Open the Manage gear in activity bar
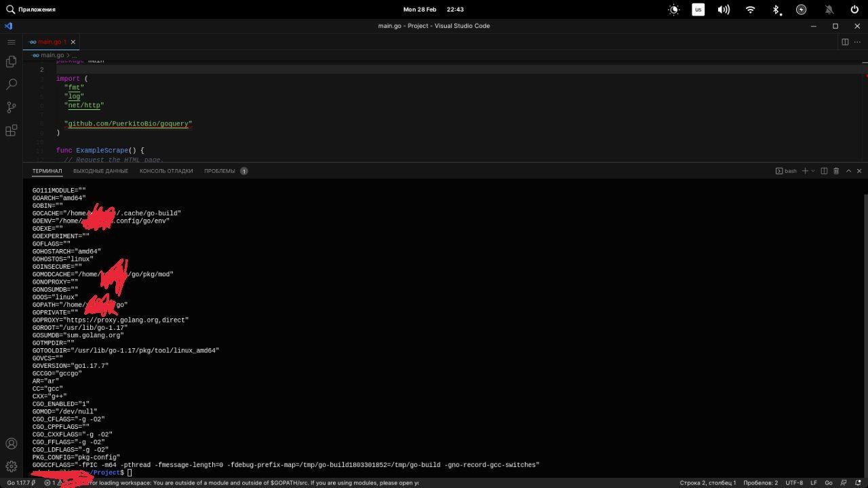This screenshot has height=488, width=868. point(11,466)
